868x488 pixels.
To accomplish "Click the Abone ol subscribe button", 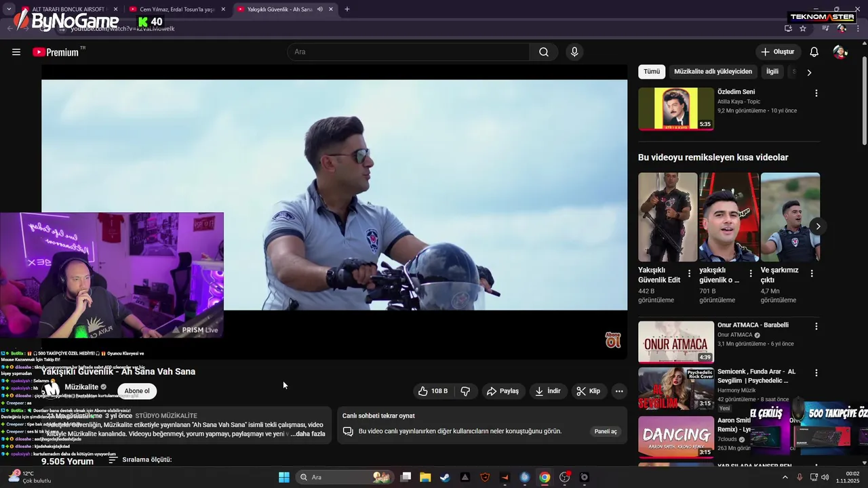I will coord(137,391).
